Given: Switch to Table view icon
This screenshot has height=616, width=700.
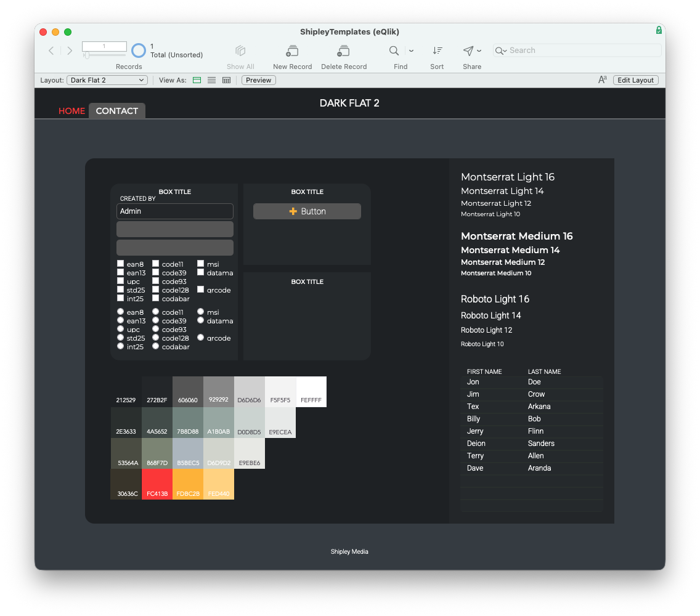Looking at the screenshot, I should coord(226,80).
